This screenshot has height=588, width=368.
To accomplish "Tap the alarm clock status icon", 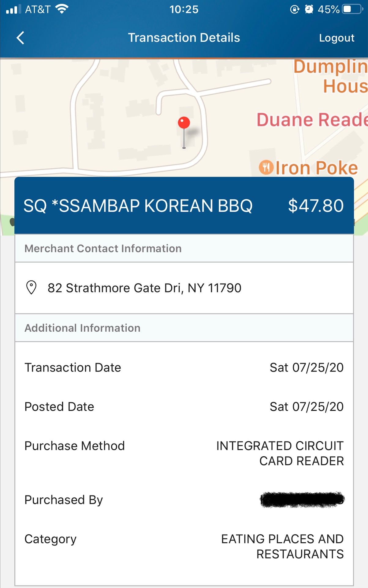I will (309, 9).
